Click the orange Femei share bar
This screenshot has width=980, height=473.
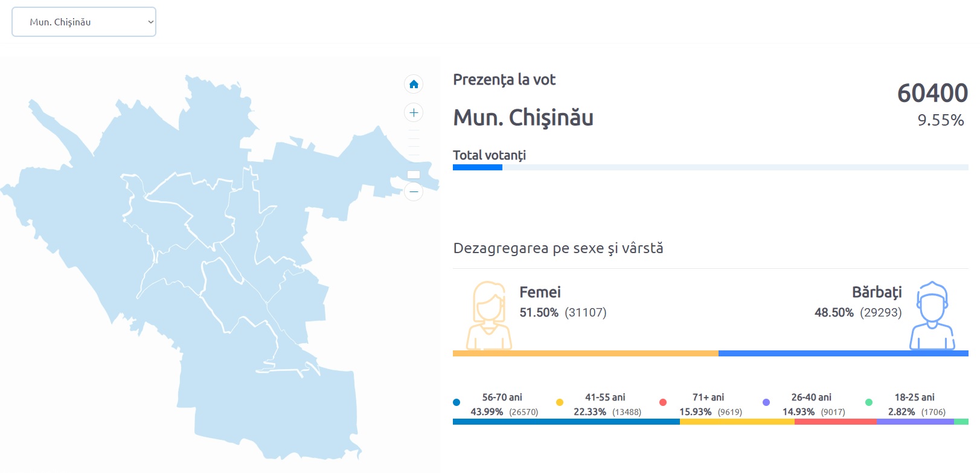click(x=585, y=353)
